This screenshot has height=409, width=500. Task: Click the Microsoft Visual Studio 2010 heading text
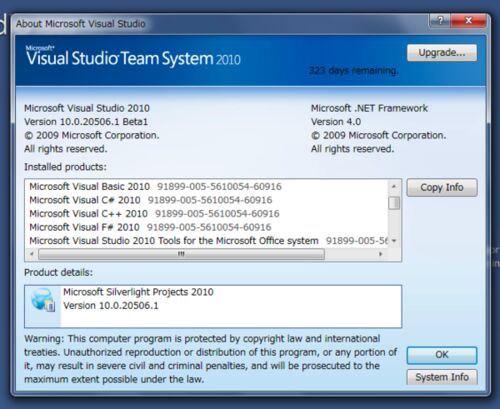click(x=87, y=108)
